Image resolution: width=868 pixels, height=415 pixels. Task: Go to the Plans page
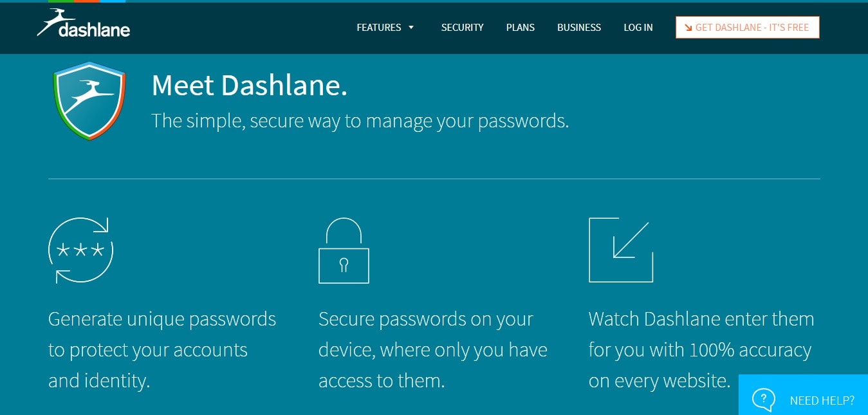pyautogui.click(x=521, y=28)
